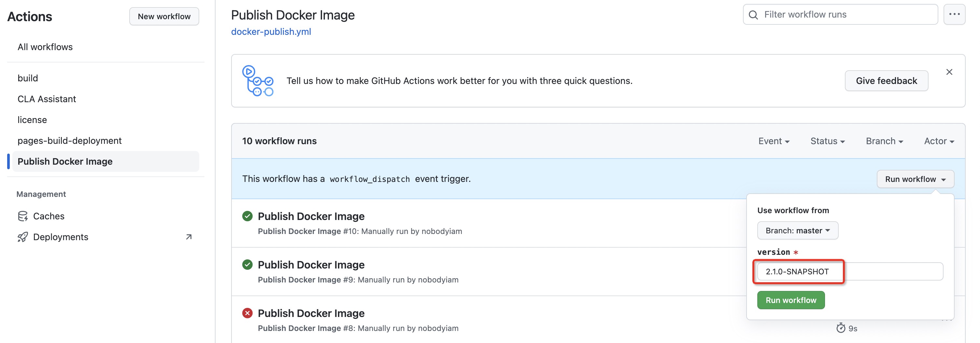This screenshot has height=343, width=980.
Task: Click the search magnifier in the filter field
Action: click(754, 14)
